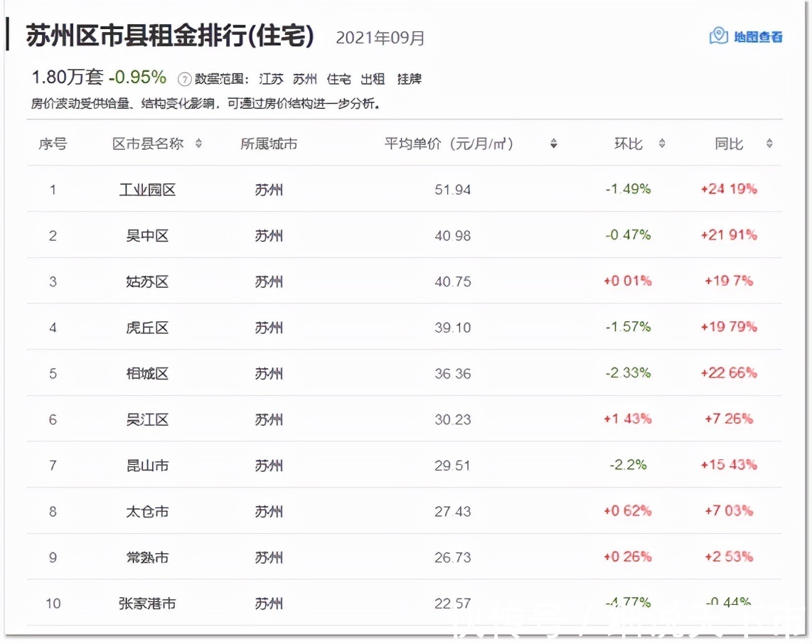Select 工业园区 district name
812x644 pixels.
tap(148, 190)
